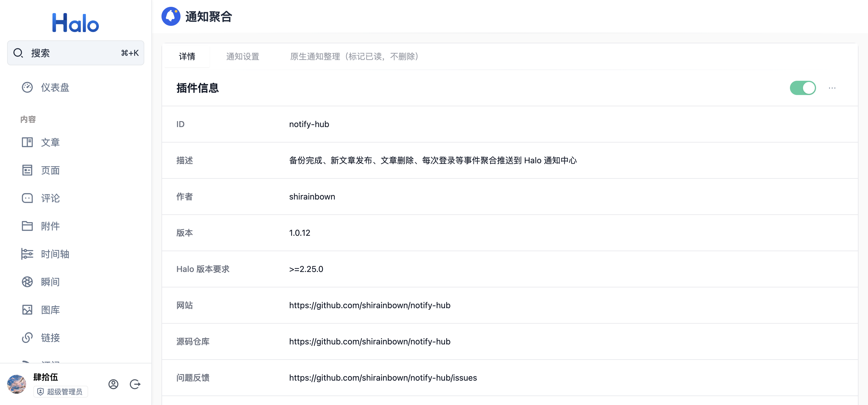Open the 原生通知整理 tab
868x405 pixels.
point(354,56)
